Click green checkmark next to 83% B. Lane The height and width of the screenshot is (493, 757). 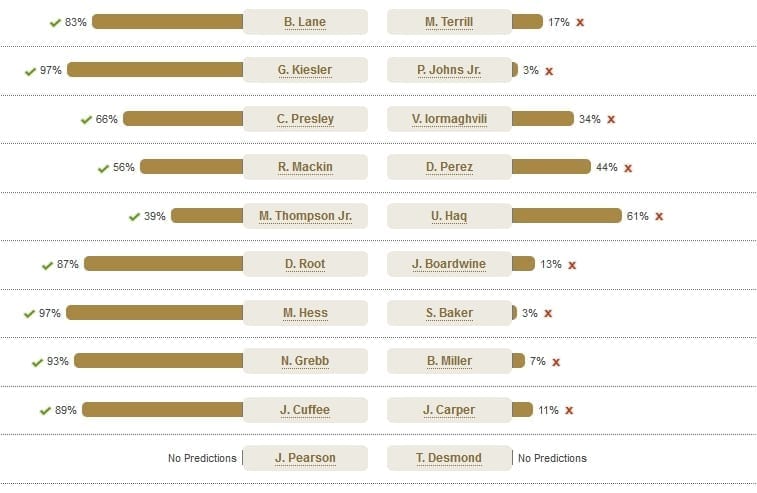click(55, 23)
